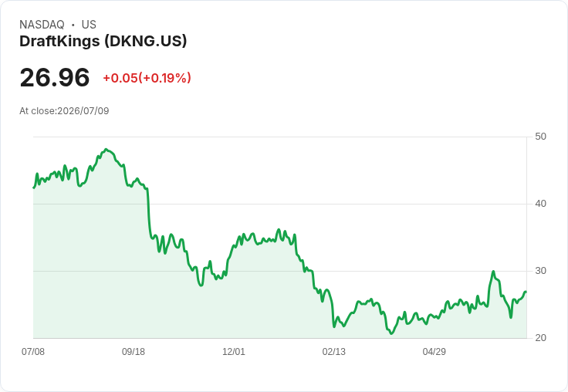Click the chart's highest peak near 48
The image size is (568, 392).
[x=106, y=149]
